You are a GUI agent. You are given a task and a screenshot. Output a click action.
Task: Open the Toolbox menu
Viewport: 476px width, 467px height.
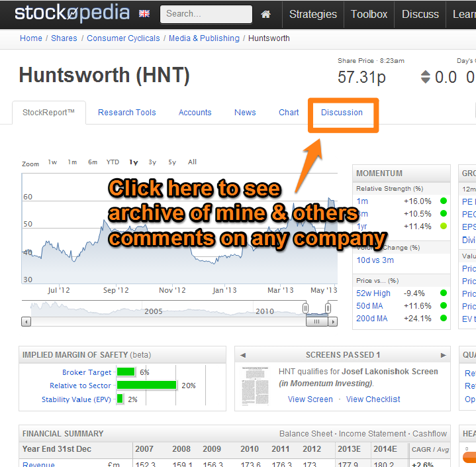coord(369,15)
